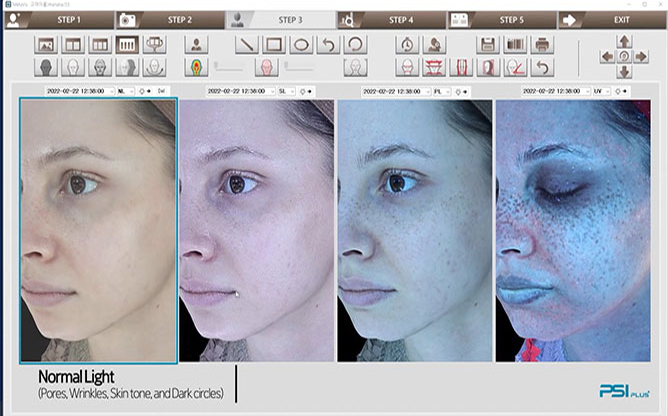Open date dropdown above SL image
668x416 pixels.
(x=241, y=91)
